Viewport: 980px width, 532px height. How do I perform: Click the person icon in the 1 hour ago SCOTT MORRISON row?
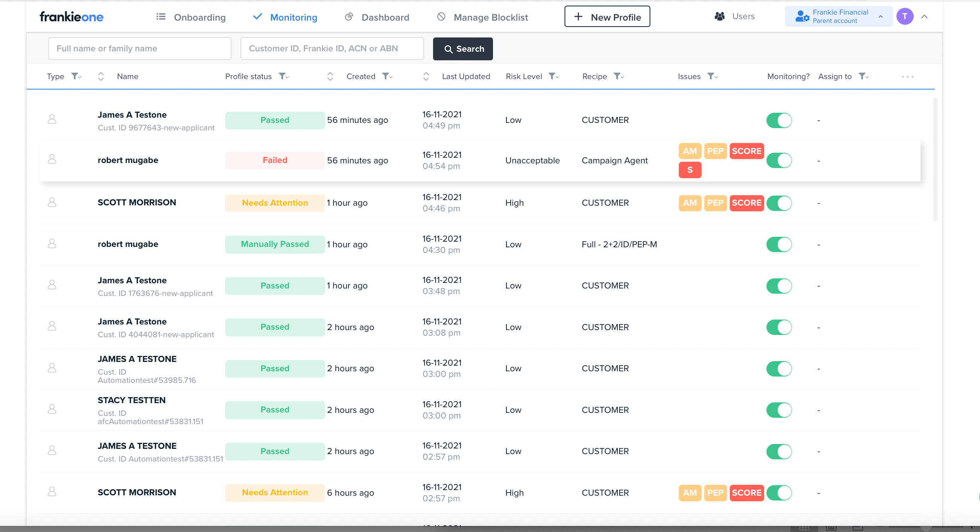coord(52,202)
